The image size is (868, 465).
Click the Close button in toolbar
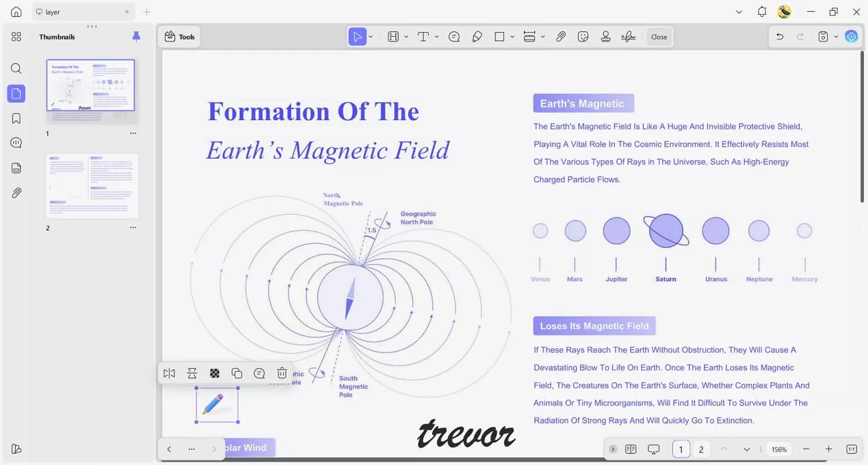tap(659, 37)
